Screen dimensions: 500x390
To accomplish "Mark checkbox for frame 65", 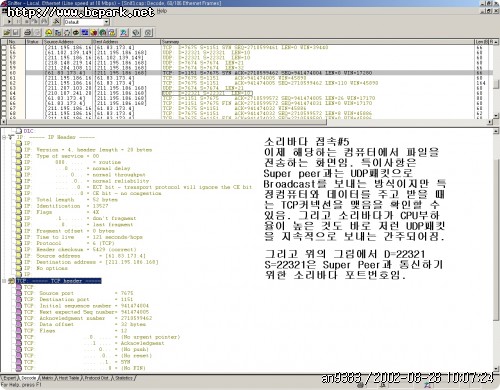I will 4,98.
